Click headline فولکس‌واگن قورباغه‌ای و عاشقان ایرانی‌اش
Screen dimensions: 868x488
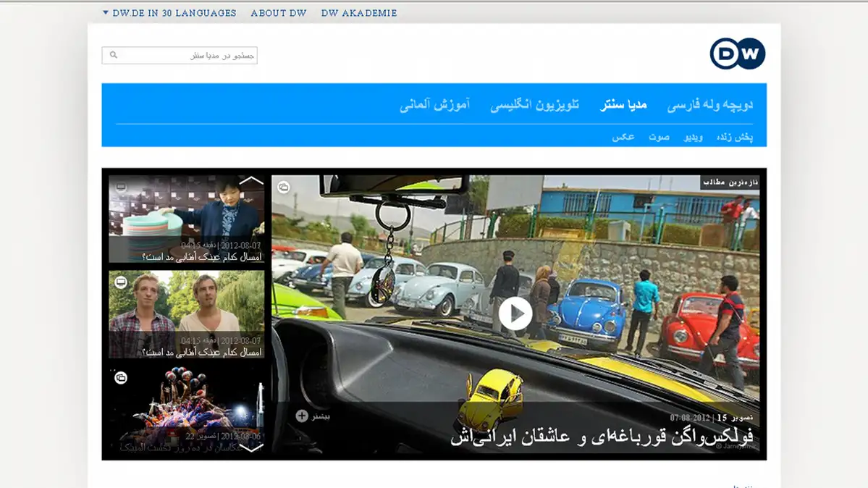602,437
